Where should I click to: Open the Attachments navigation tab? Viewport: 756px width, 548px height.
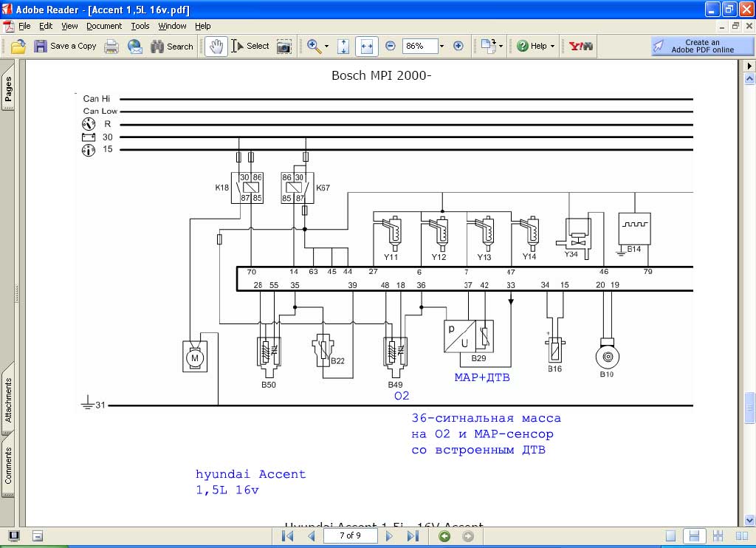(x=8, y=400)
